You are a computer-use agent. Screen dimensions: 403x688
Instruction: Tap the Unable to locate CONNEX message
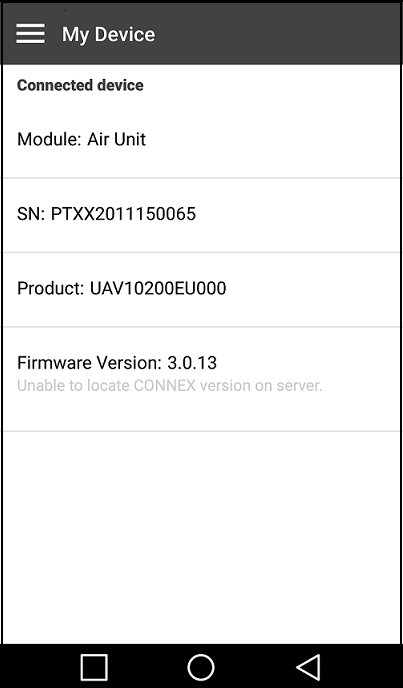(x=169, y=386)
